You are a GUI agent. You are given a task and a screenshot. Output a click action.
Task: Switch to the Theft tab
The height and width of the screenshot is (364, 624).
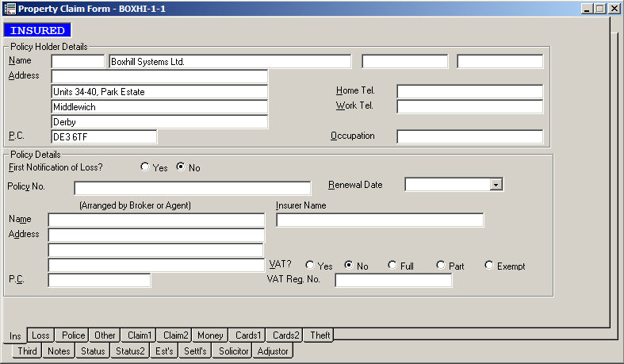coord(320,335)
